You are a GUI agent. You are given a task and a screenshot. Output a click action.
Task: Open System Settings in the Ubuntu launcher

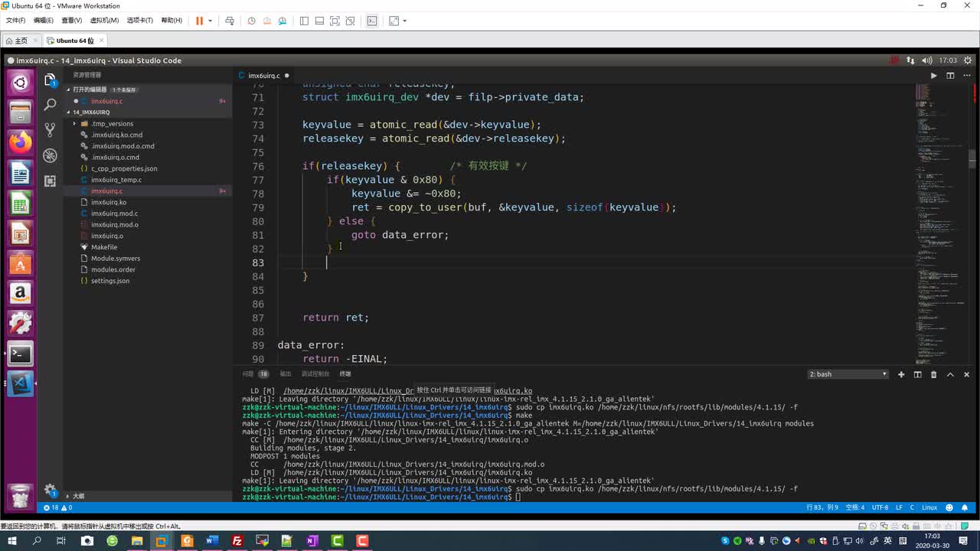coord(21,323)
